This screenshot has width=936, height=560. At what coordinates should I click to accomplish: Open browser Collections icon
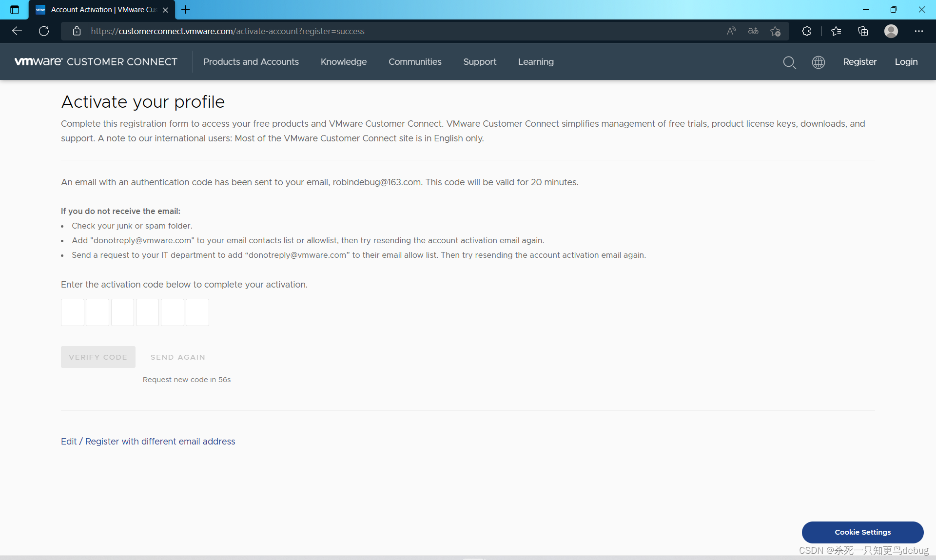[x=863, y=31]
